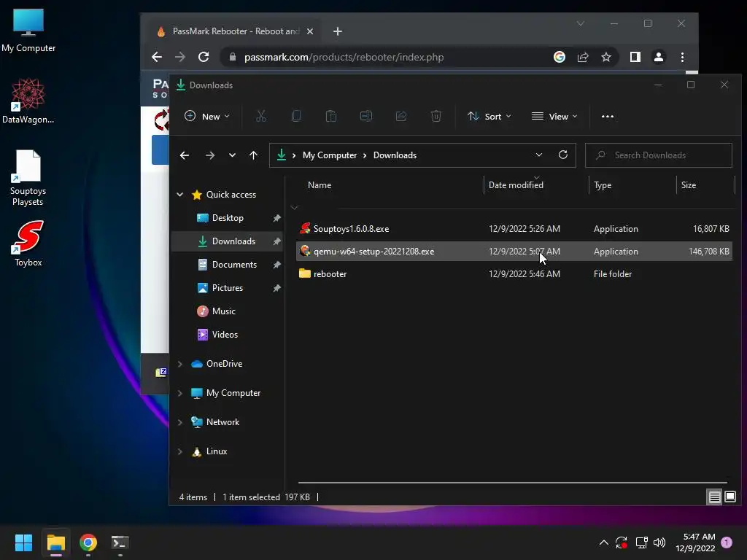Viewport: 747px width, 560px height.
Task: Select the My Computer desktop icon
Action: 28,31
